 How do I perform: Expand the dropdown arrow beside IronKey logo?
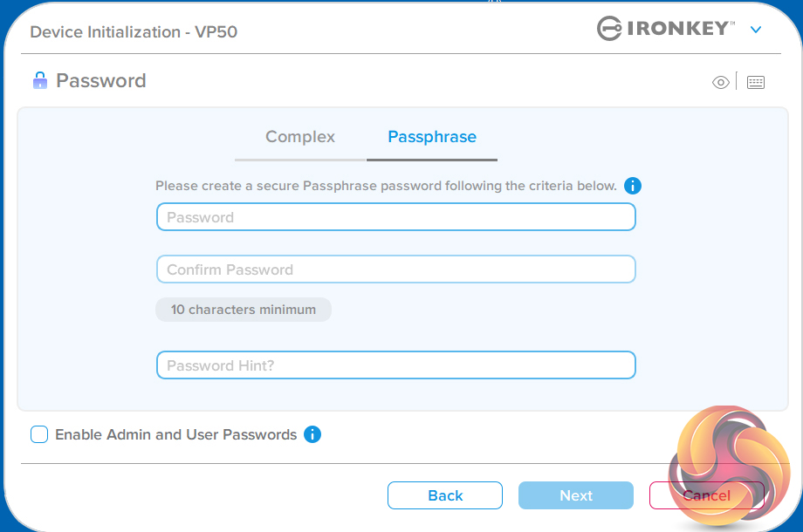point(756,30)
